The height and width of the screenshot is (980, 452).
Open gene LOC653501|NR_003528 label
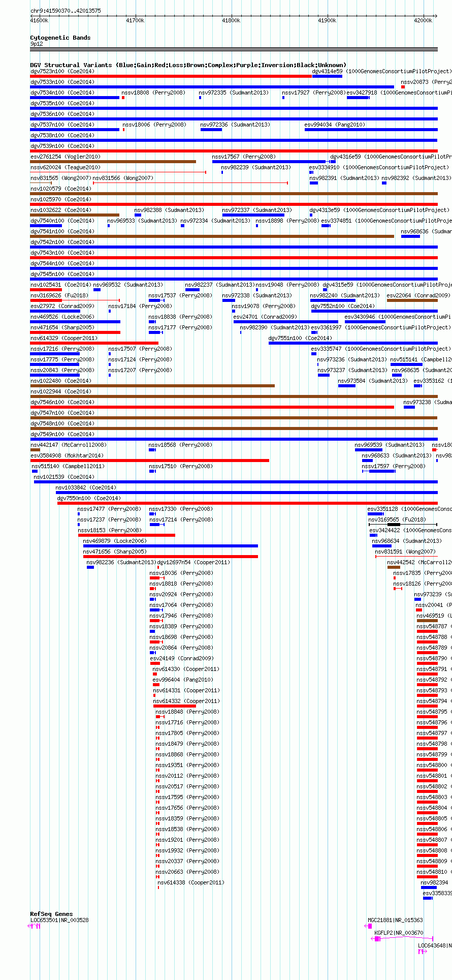[x=59, y=920]
